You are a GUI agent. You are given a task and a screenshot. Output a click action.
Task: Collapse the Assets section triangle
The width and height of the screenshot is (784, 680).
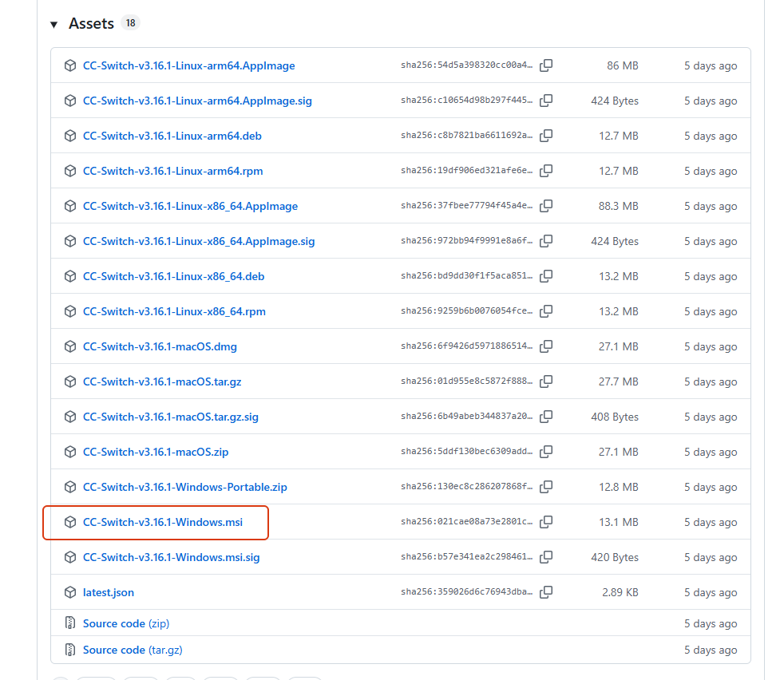[54, 25]
